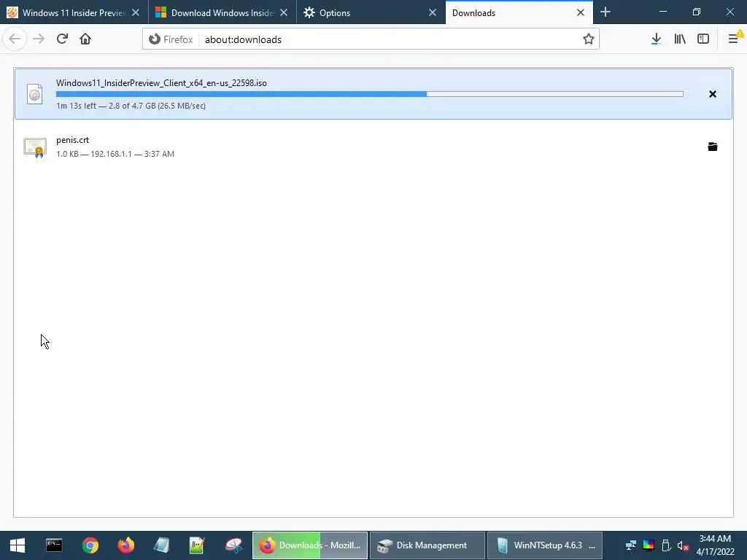
Task: Go to the Firefox home page
Action: coord(85,39)
